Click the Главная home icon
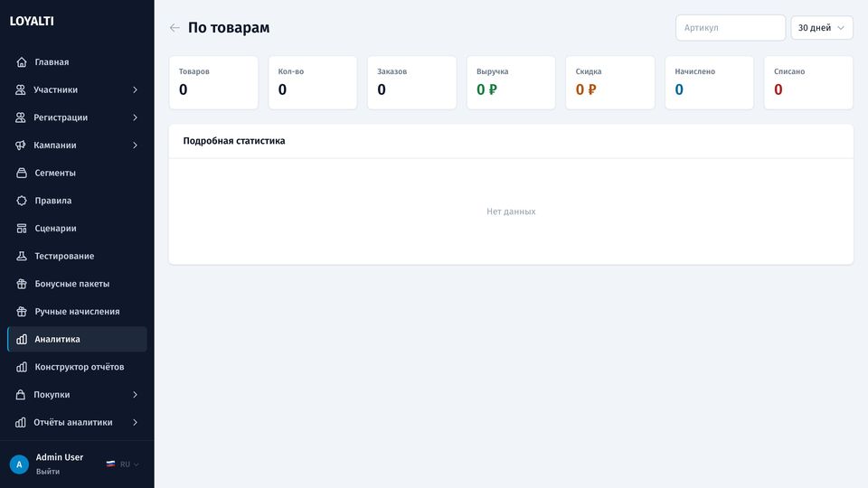 pos(22,62)
